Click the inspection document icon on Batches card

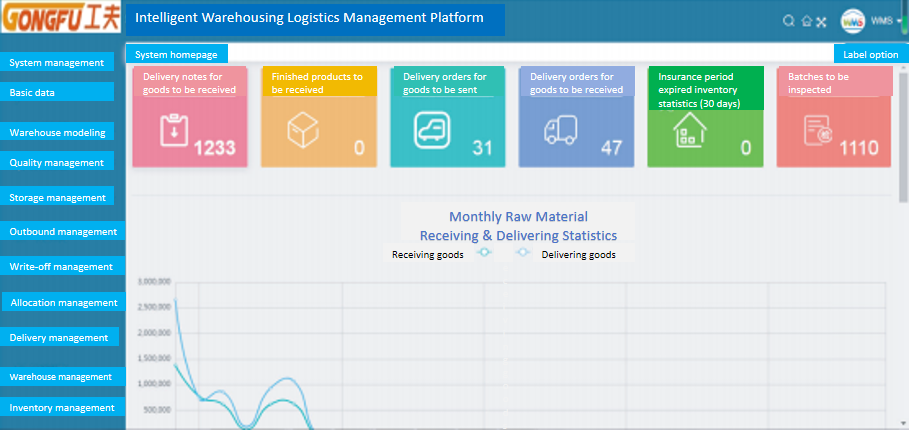[x=818, y=130]
